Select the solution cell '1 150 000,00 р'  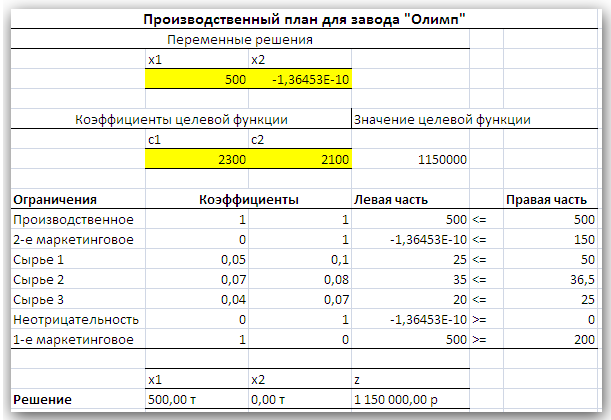pos(411,399)
